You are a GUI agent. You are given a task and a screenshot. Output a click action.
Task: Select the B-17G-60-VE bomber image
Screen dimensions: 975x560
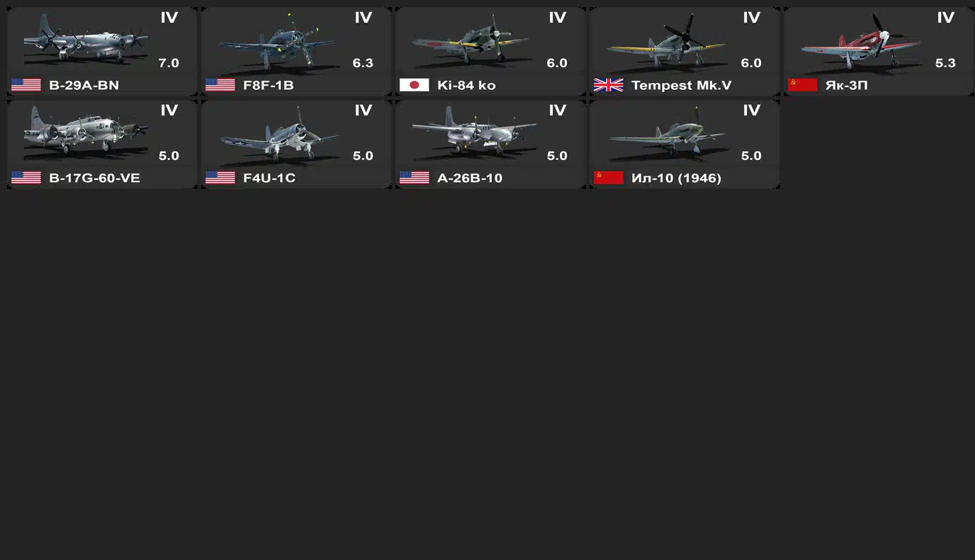click(86, 130)
